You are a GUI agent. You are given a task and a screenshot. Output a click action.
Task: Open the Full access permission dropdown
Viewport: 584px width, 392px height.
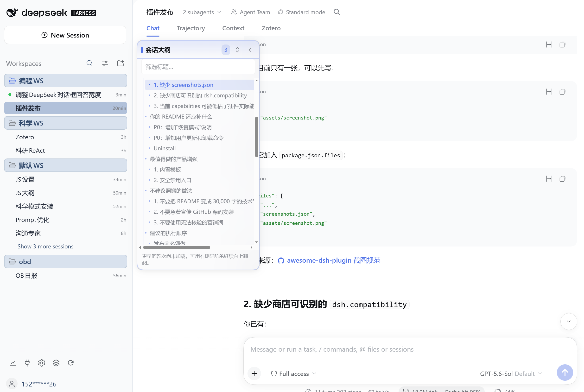[x=294, y=373]
